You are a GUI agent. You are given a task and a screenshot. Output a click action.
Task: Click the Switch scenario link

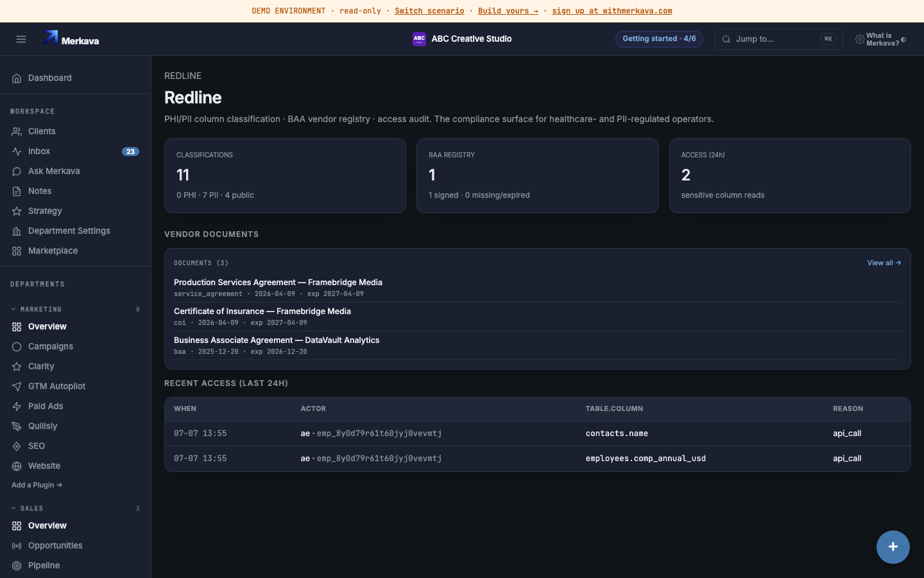[x=429, y=11]
